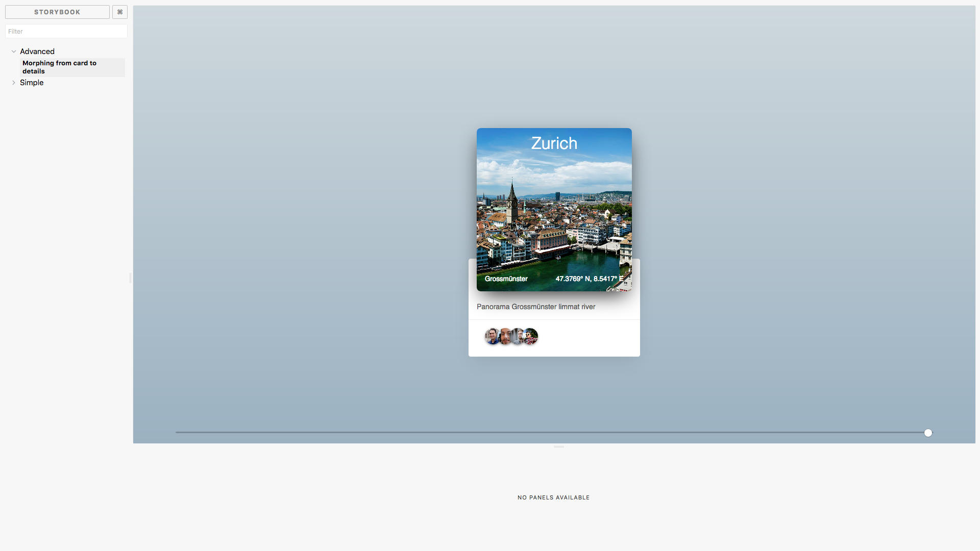Click the animation slider handle

tap(928, 432)
